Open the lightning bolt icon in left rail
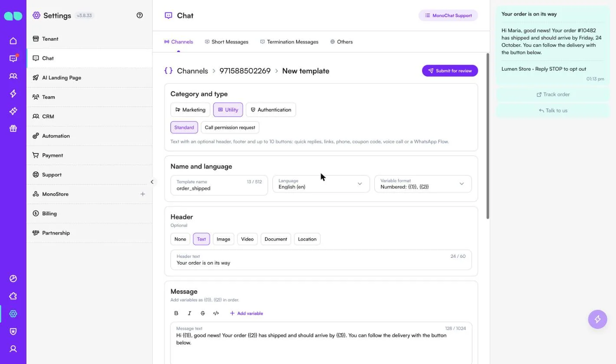Viewport: 616px width, 364px height. [13, 94]
